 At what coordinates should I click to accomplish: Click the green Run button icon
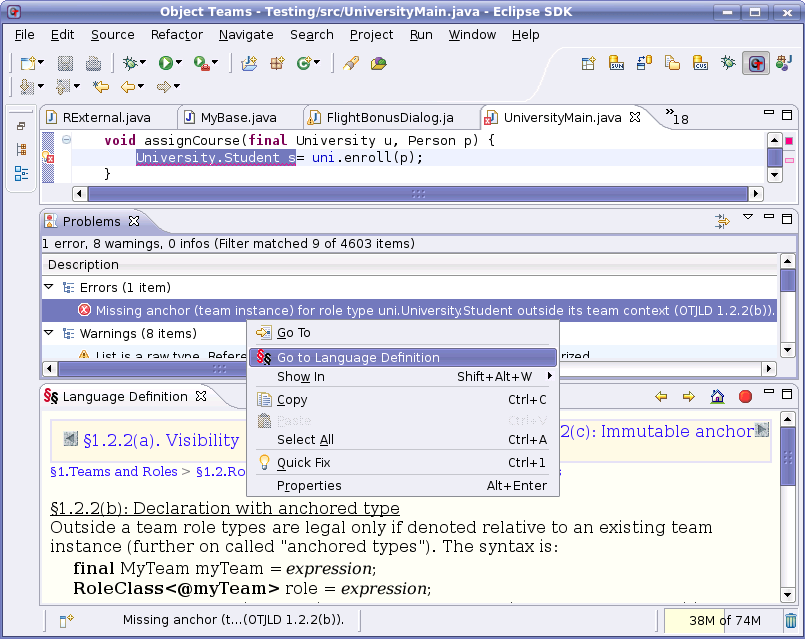click(x=165, y=63)
